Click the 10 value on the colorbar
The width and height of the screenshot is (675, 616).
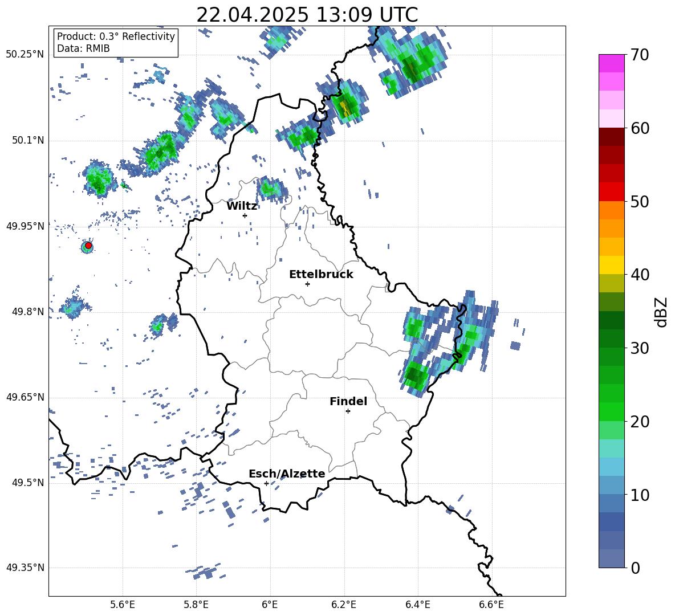tap(640, 495)
